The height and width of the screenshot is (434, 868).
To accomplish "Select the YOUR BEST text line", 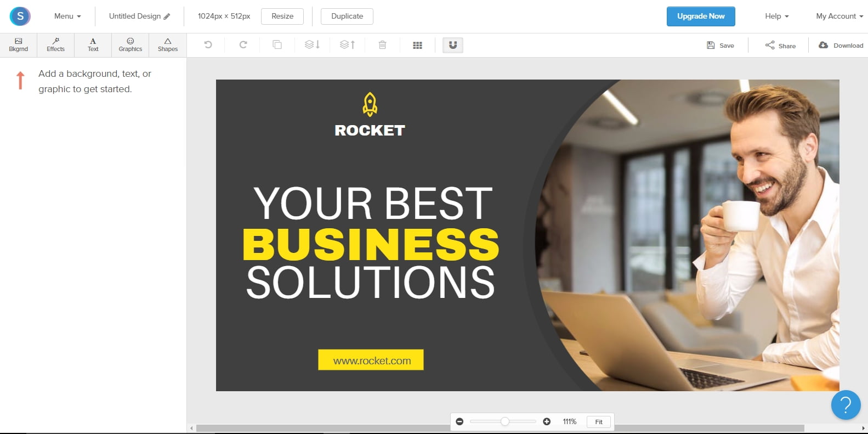I will (x=373, y=204).
